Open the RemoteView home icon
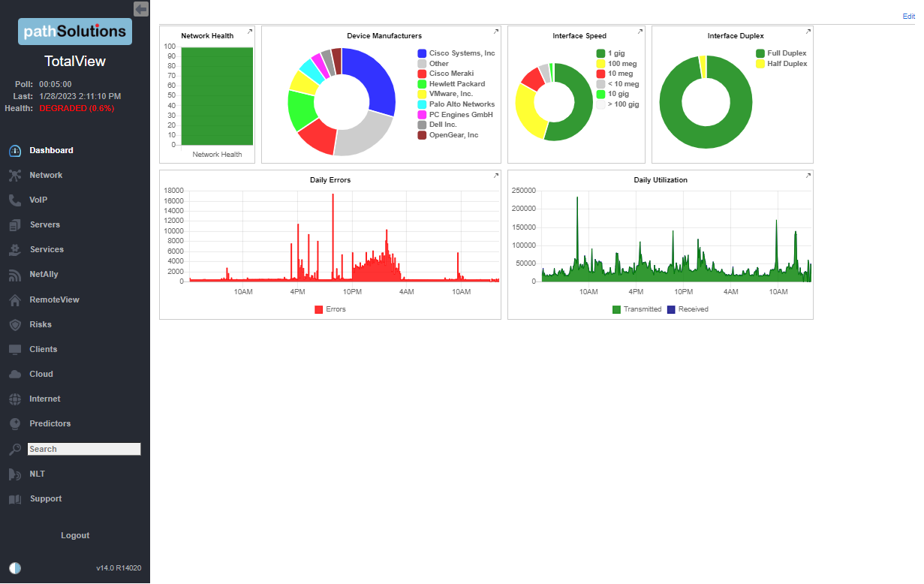The width and height of the screenshot is (924, 584). tap(15, 300)
